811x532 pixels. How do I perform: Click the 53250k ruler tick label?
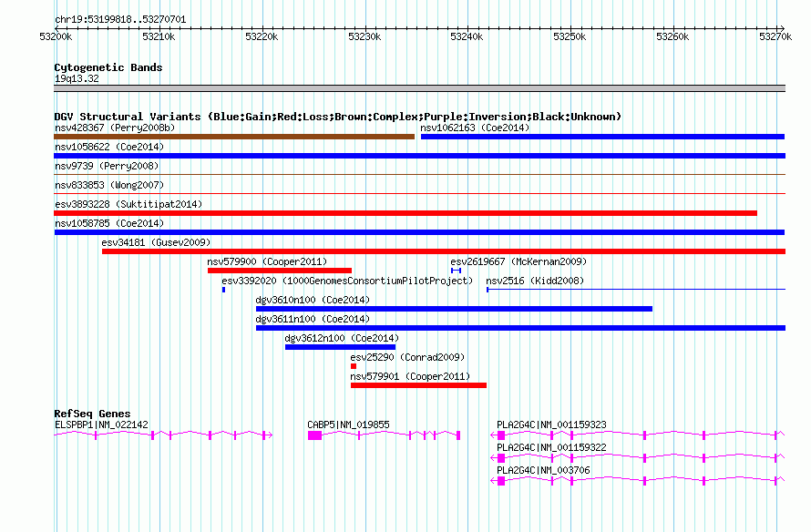pos(570,36)
